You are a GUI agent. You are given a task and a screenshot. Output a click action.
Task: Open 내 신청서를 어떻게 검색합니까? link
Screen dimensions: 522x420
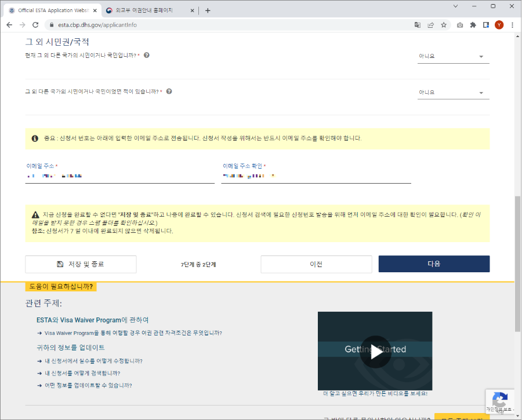tap(82, 374)
